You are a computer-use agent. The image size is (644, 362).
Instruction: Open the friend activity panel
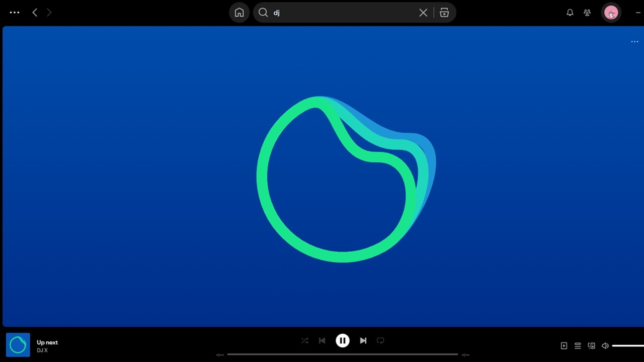click(587, 13)
